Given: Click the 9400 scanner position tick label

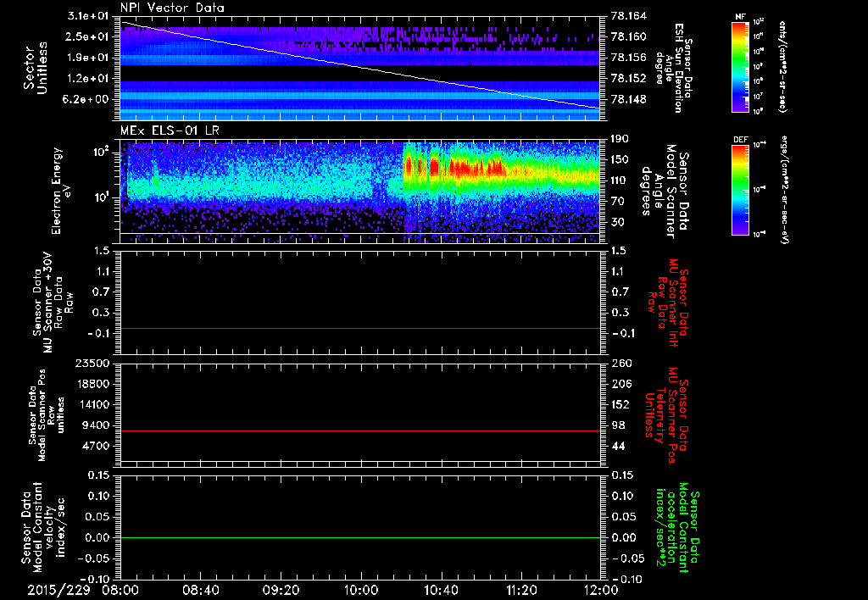Looking at the screenshot, I should click(x=95, y=425).
